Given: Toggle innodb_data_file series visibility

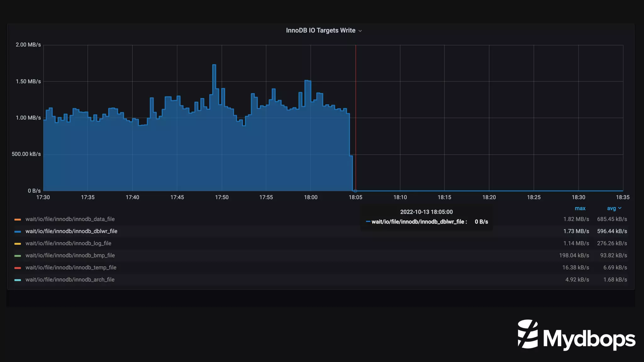Looking at the screenshot, I should 70,219.
